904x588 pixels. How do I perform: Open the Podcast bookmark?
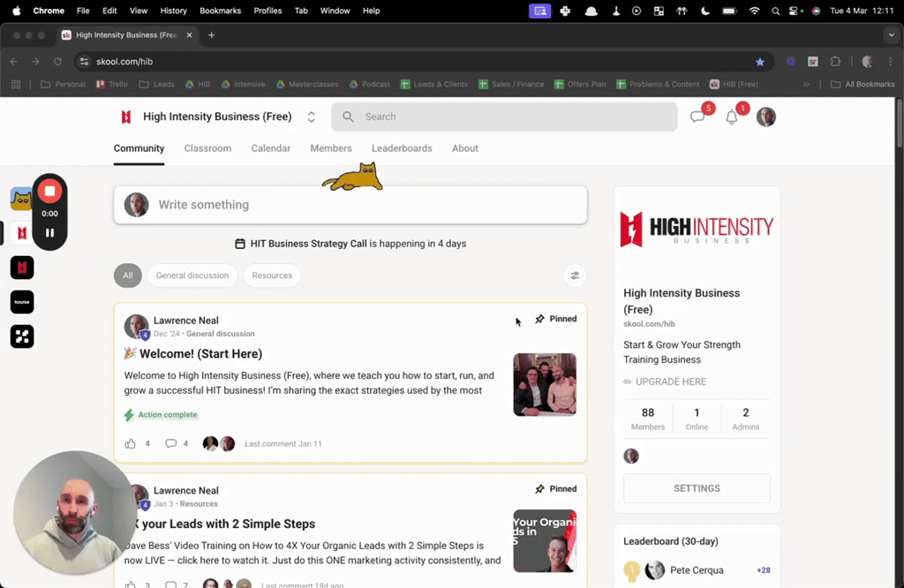[x=370, y=84]
